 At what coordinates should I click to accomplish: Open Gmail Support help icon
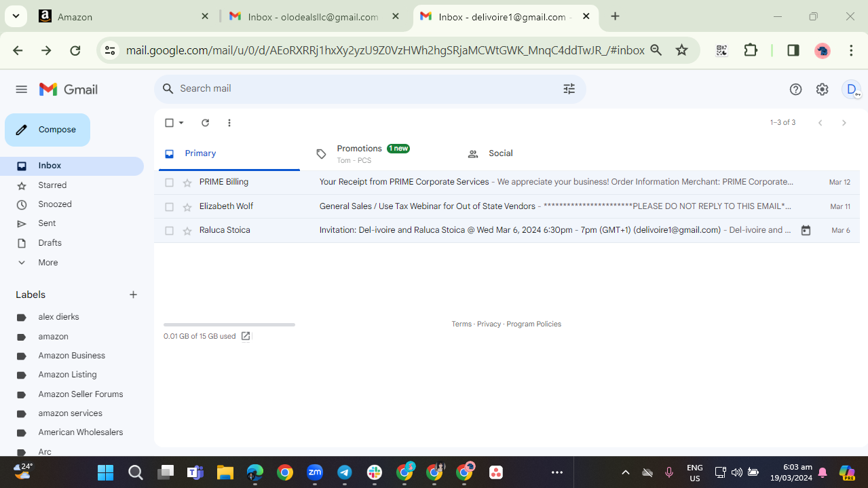point(795,90)
